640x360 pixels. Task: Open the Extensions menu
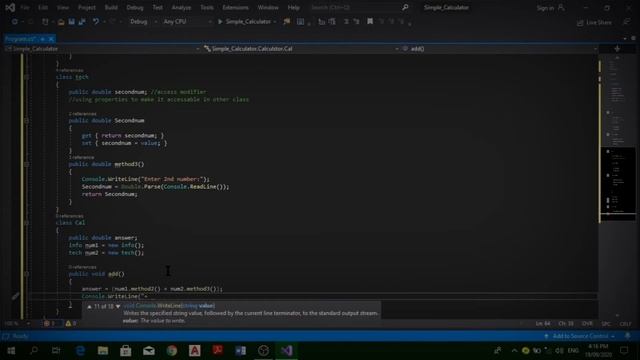(x=235, y=7)
